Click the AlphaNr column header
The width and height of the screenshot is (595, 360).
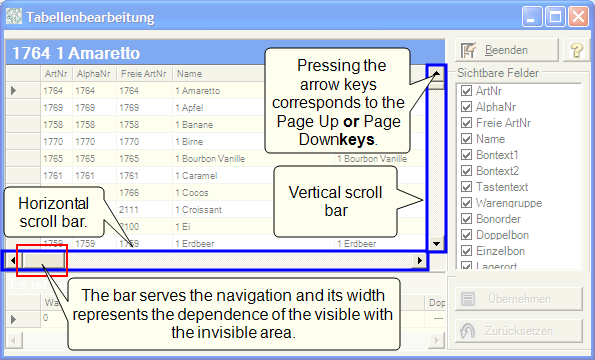click(94, 74)
